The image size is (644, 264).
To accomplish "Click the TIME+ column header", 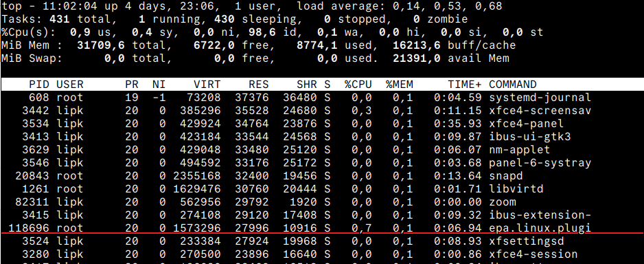I will pyautogui.click(x=465, y=85).
